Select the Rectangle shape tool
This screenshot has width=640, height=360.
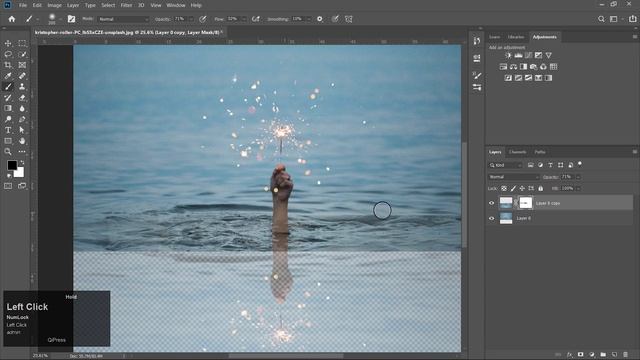pyautogui.click(x=8, y=141)
